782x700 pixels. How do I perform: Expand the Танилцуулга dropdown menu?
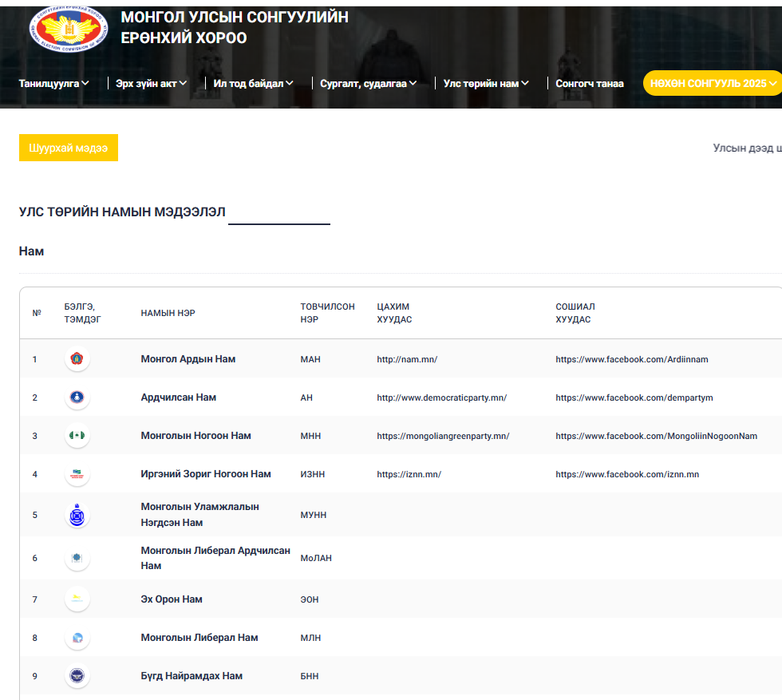[x=53, y=83]
